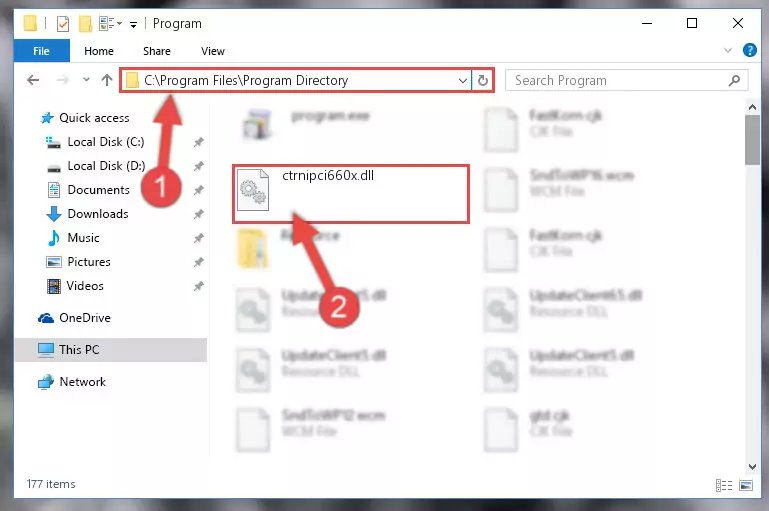Refresh the current folder view

[483, 80]
